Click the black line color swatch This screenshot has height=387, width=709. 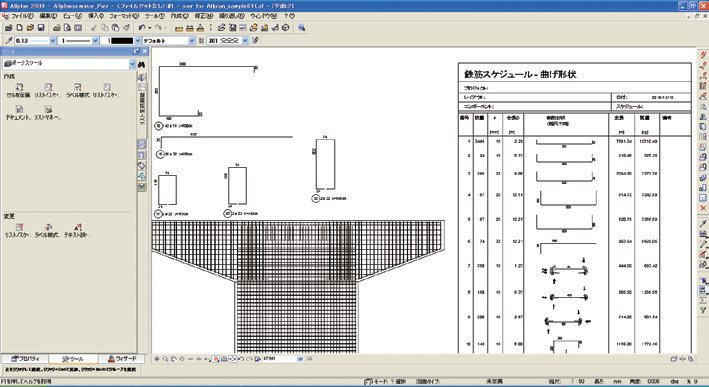[122, 41]
